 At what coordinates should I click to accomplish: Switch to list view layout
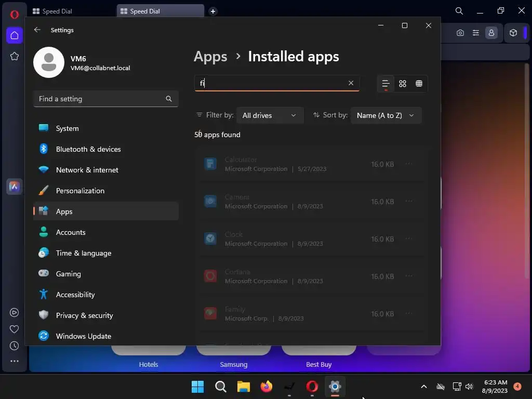[386, 84]
